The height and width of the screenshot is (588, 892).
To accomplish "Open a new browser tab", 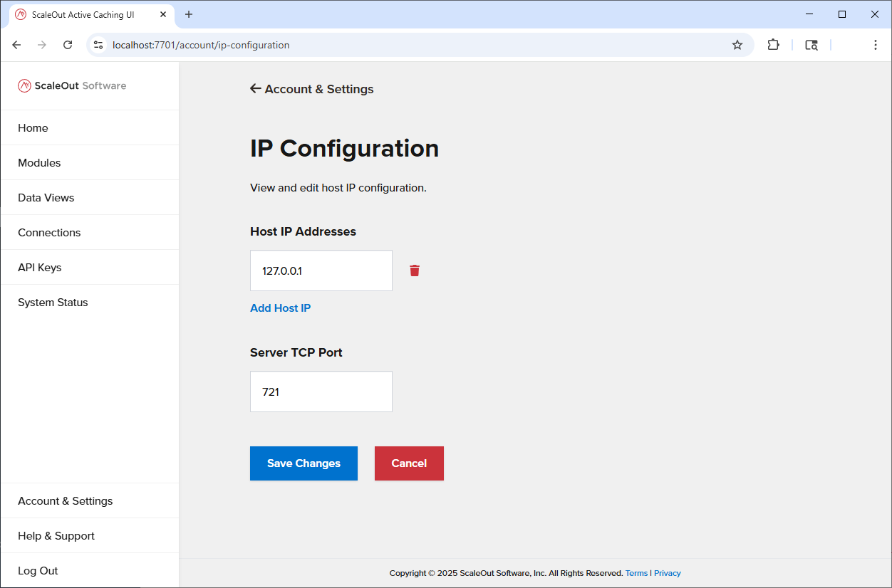I will pos(189,14).
